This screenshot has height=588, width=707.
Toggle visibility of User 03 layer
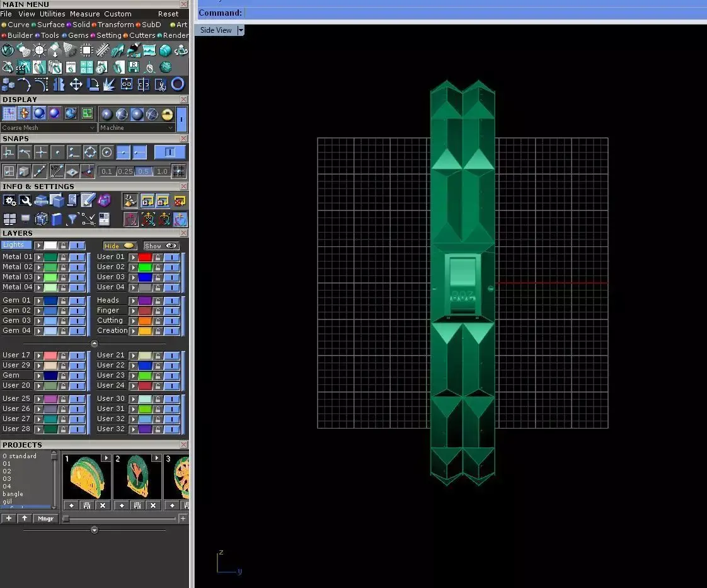pyautogui.click(x=172, y=277)
